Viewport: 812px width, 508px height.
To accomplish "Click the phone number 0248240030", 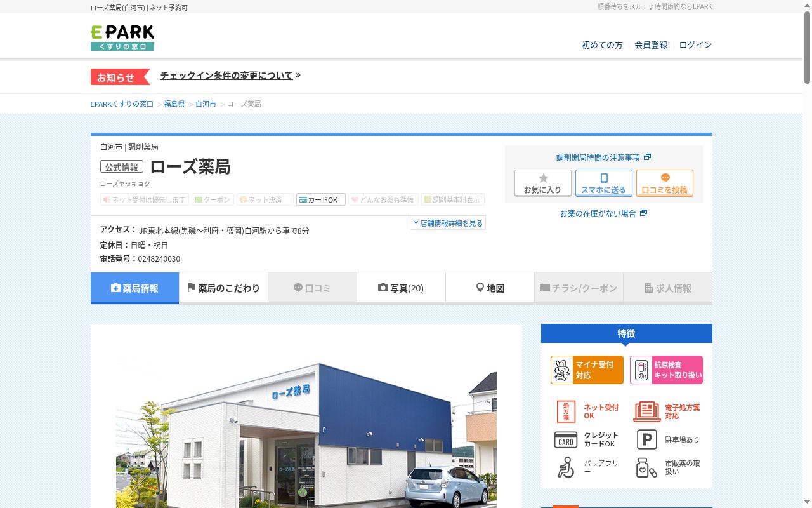I will (x=159, y=259).
